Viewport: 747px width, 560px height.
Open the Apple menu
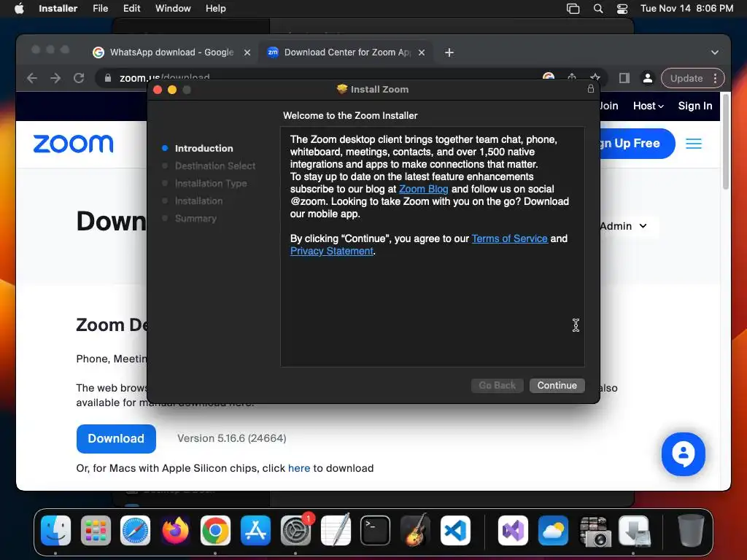tap(20, 9)
